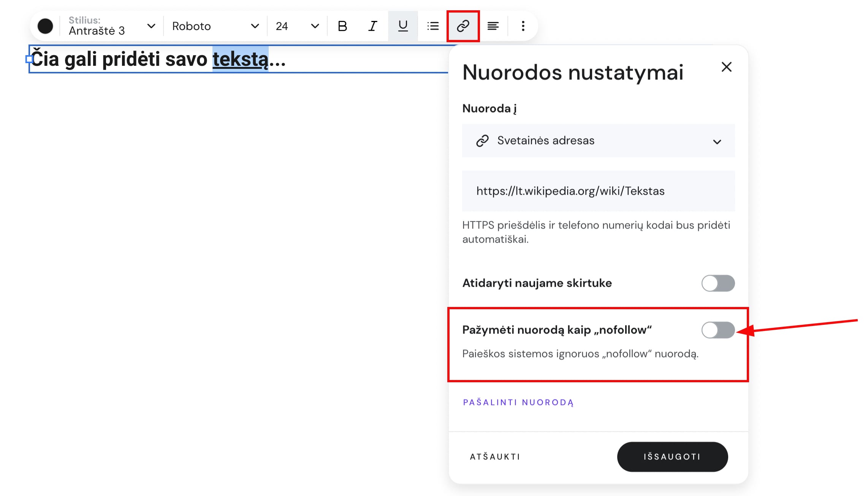This screenshot has height=496, width=868.
Task: Click the link icon in toolbar
Action: [x=463, y=26]
